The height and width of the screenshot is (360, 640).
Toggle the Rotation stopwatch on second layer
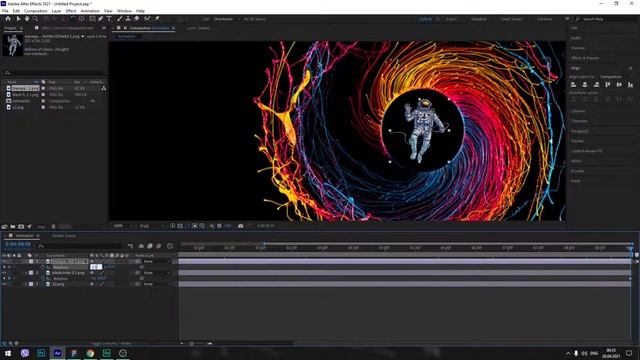[x=43, y=278]
